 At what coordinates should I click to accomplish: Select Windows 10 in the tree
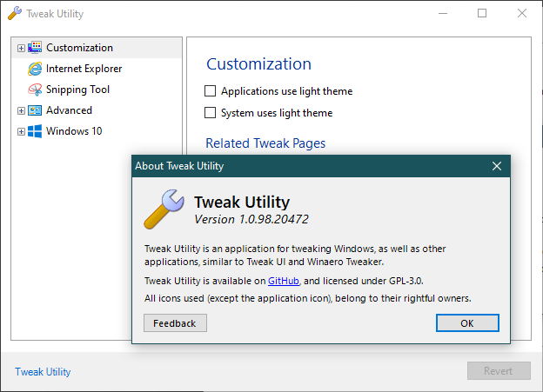[x=74, y=131]
